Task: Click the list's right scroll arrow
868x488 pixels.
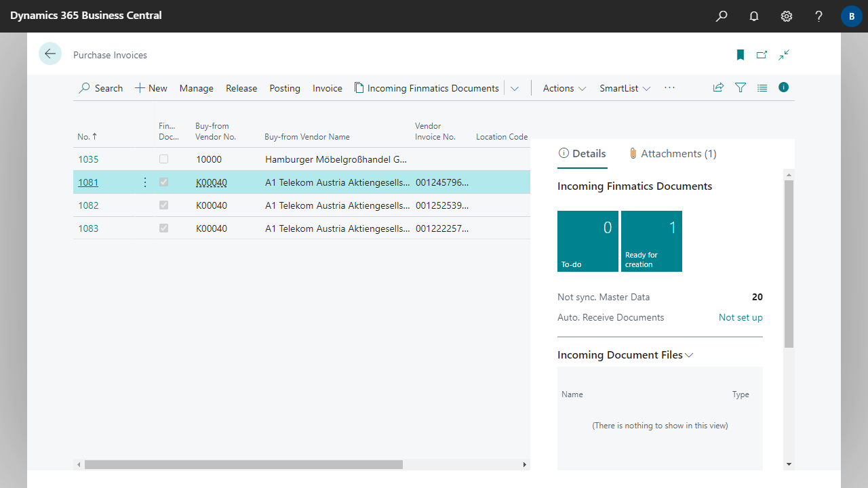Action: (525, 465)
